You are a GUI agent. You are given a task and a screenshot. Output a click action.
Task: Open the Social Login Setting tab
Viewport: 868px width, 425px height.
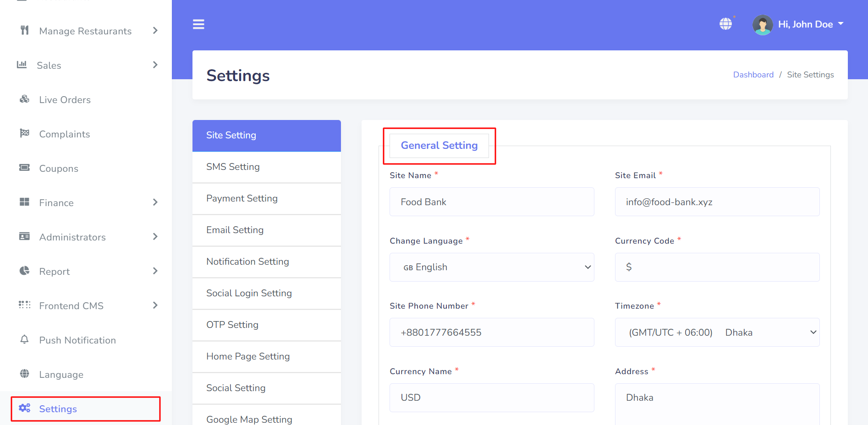point(267,294)
